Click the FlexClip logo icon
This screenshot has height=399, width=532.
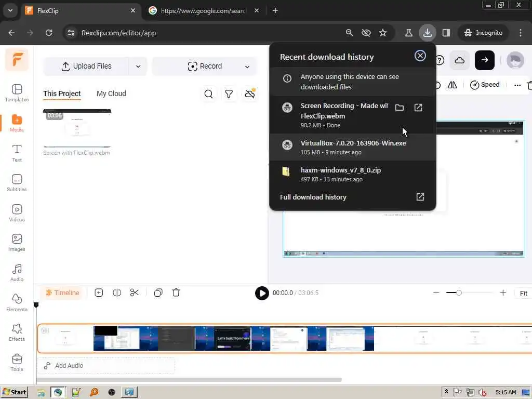pos(17,60)
